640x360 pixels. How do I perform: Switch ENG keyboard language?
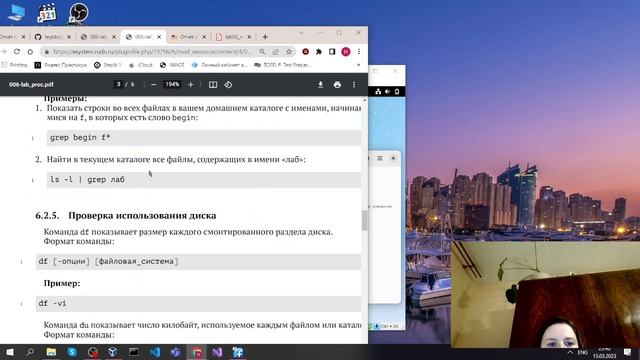[582, 352]
